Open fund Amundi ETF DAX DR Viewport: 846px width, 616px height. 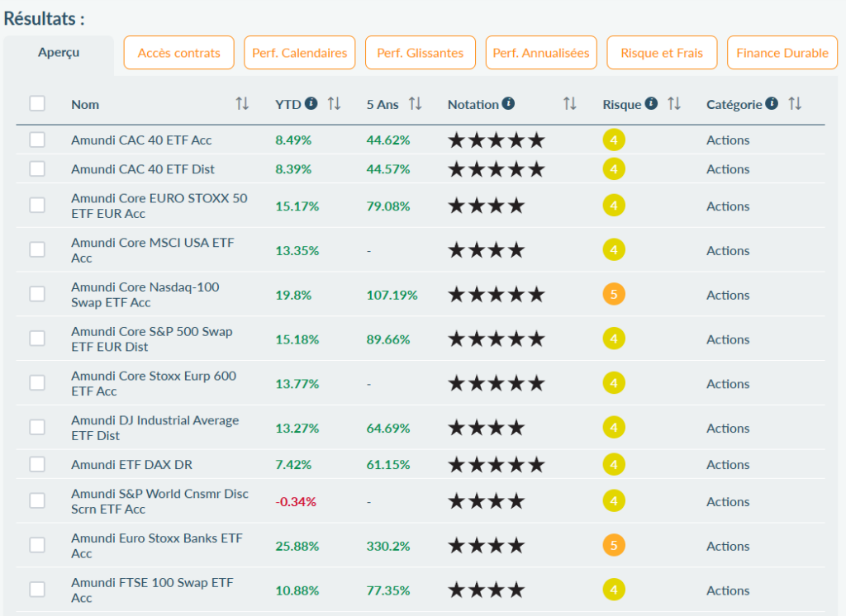click(131, 464)
